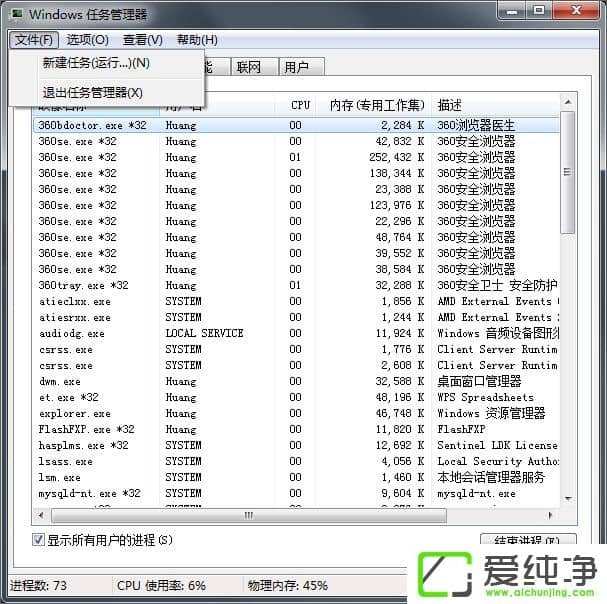Click the WPS Spreadsheets description cell
Image resolution: width=607 pixels, height=604 pixels.
pyautogui.click(x=485, y=397)
